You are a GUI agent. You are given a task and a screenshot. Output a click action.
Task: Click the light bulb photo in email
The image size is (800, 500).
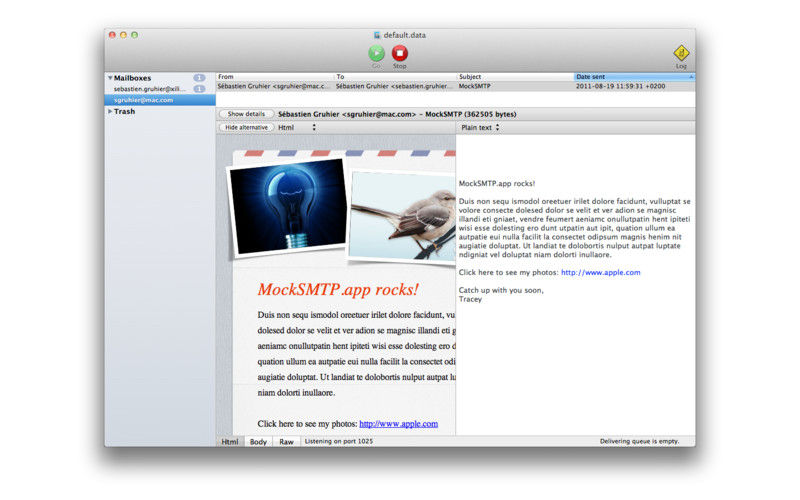(x=288, y=206)
